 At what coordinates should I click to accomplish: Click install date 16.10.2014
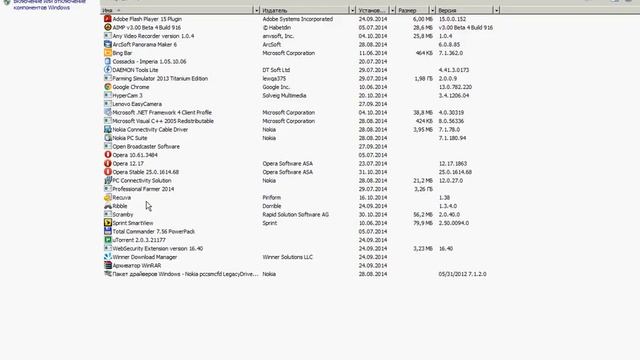pyautogui.click(x=373, y=198)
